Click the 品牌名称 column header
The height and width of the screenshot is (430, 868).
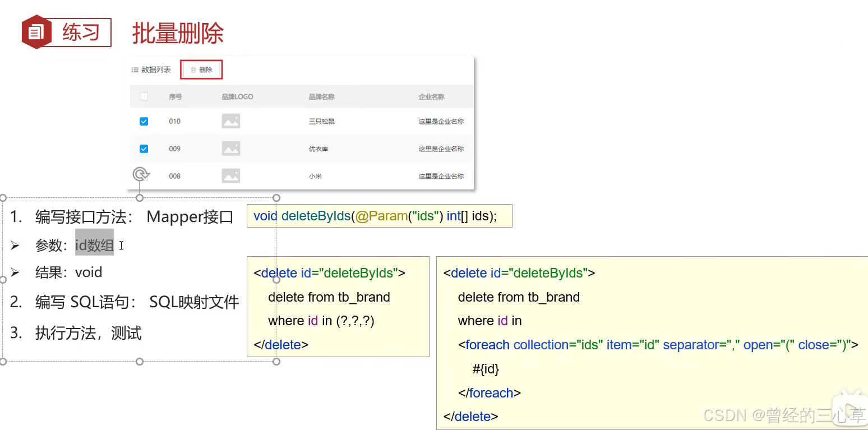coord(321,97)
